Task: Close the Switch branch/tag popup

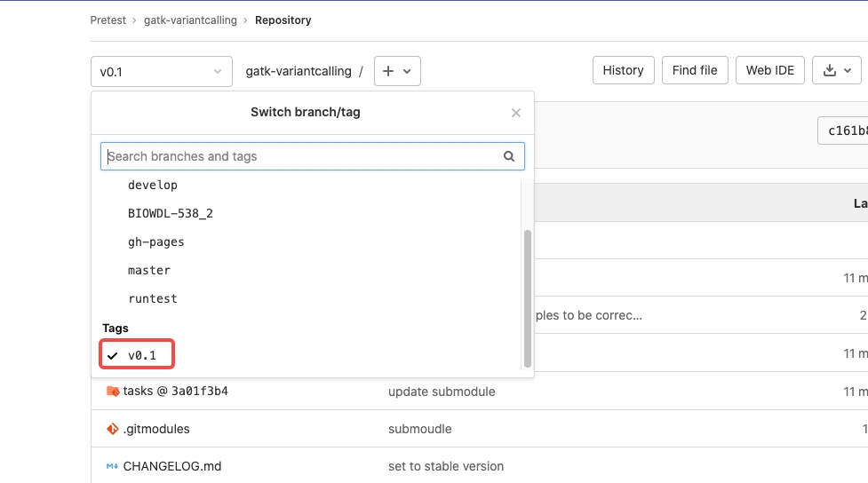Action: [515, 113]
